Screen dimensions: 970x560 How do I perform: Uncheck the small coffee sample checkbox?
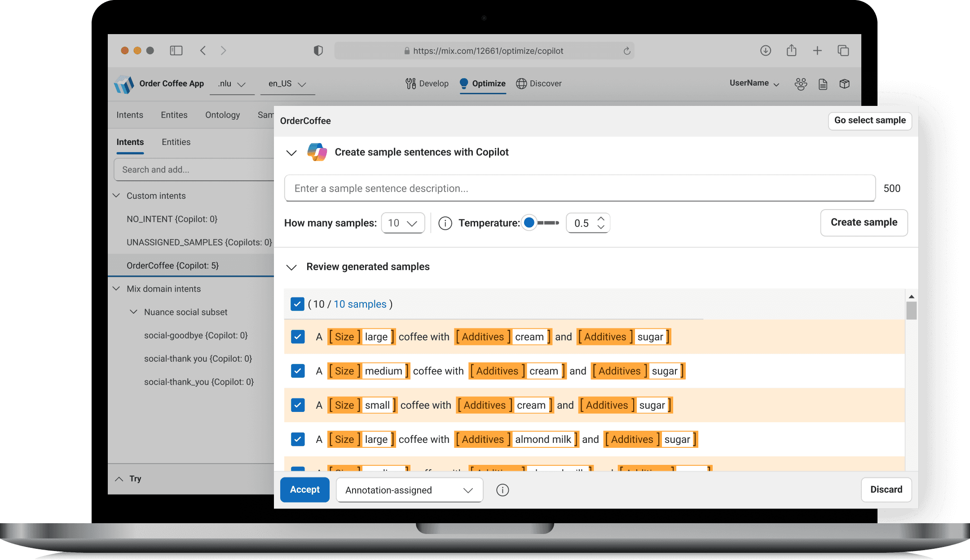298,405
